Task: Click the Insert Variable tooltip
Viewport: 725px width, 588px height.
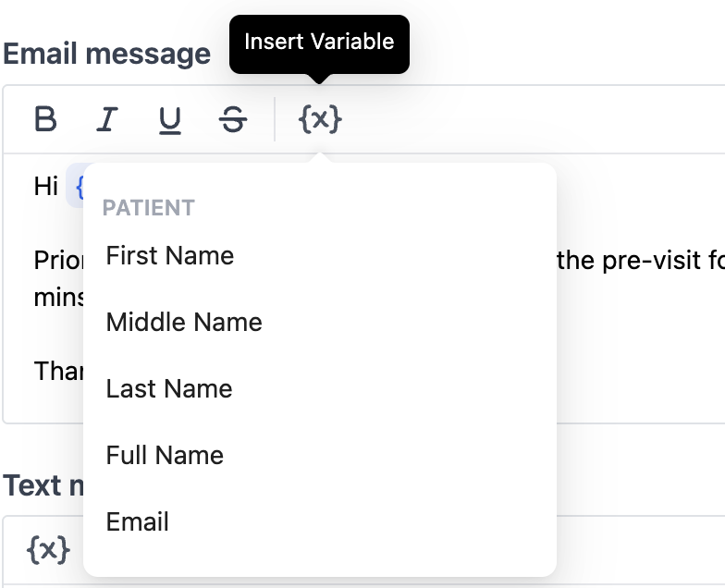Action: 319,42
